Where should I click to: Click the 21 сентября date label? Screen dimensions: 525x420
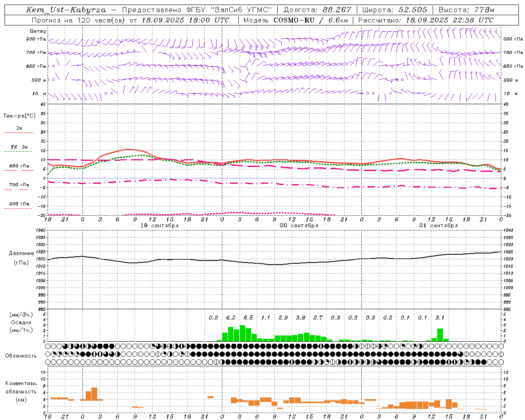[438, 226]
